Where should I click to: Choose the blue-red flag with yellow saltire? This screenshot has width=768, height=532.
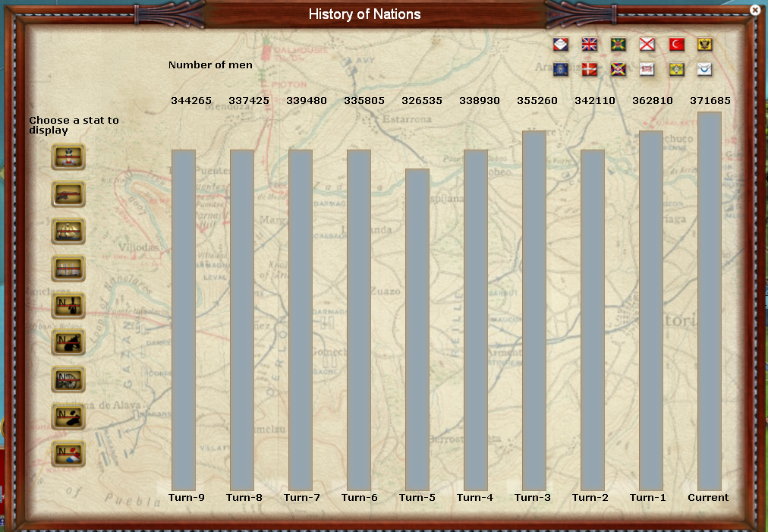(618, 70)
